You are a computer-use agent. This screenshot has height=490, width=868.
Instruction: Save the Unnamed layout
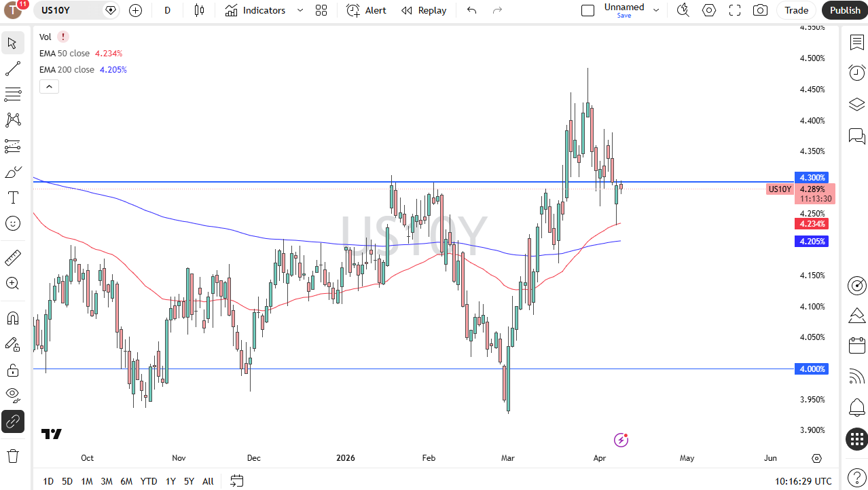624,10
